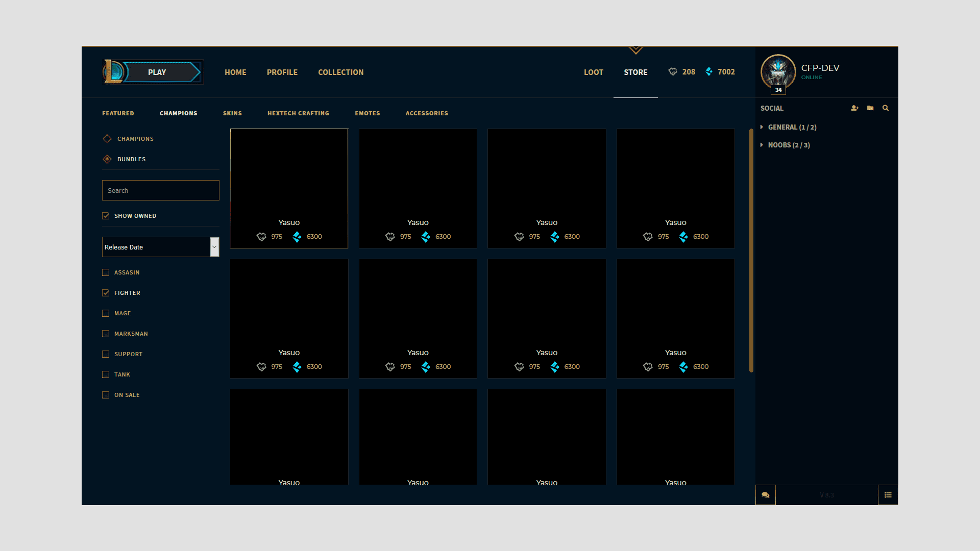Enable the Marksman filter checkbox

[106, 334]
